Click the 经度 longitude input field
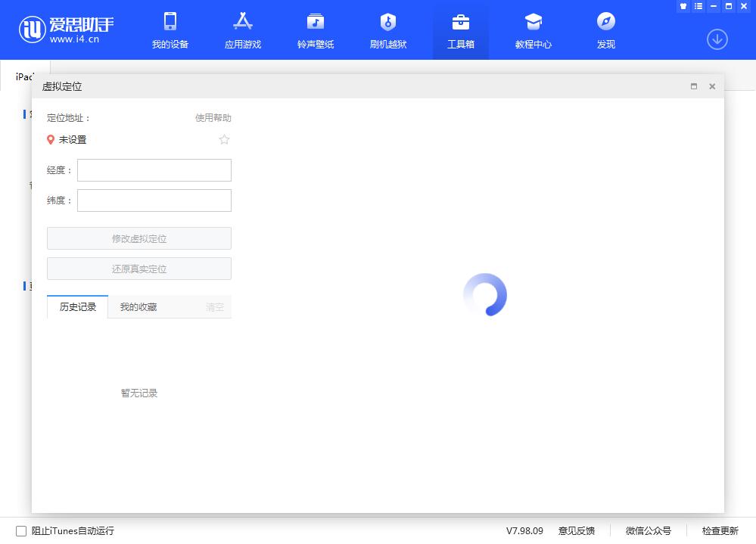The image size is (756, 544). pyautogui.click(x=154, y=170)
